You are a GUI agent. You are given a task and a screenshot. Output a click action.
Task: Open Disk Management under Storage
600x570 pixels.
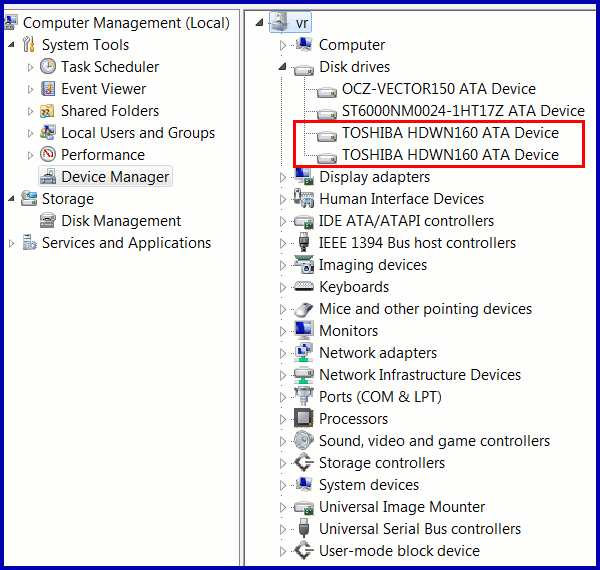click(120, 221)
